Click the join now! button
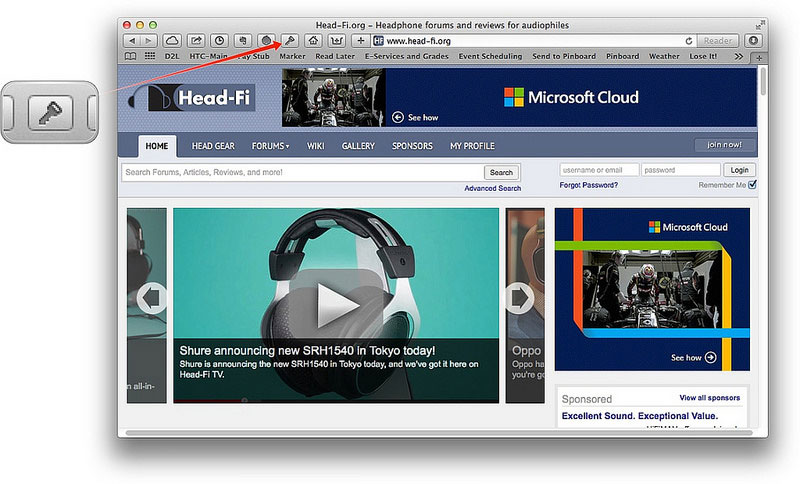The width and height of the screenshot is (800, 484). coord(724,145)
